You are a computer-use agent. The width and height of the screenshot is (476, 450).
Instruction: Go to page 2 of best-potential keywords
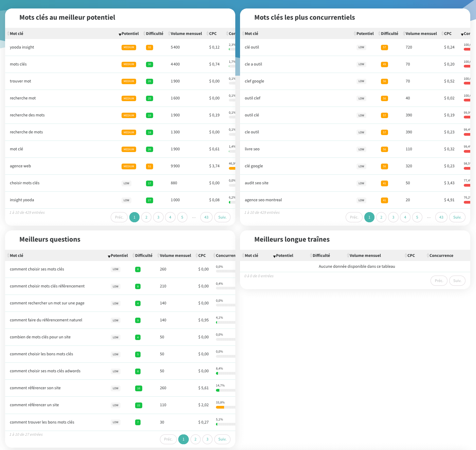[146, 217]
